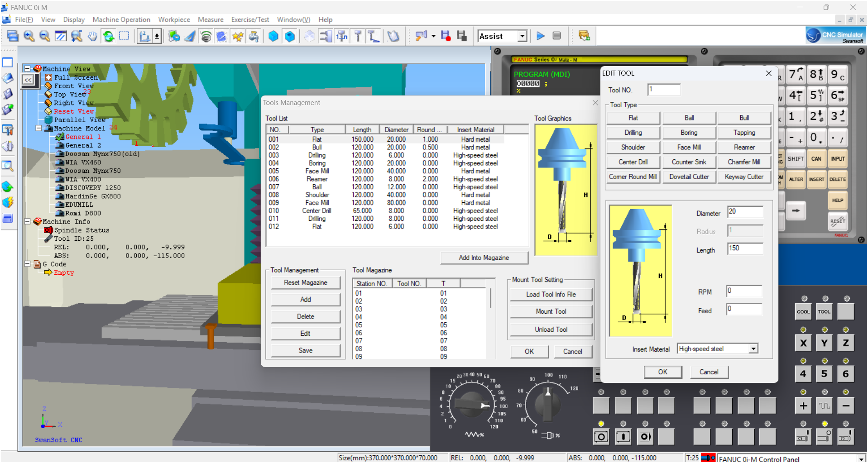
Task: Toggle the feed hold button with vertical bar
Action: [x=623, y=437]
